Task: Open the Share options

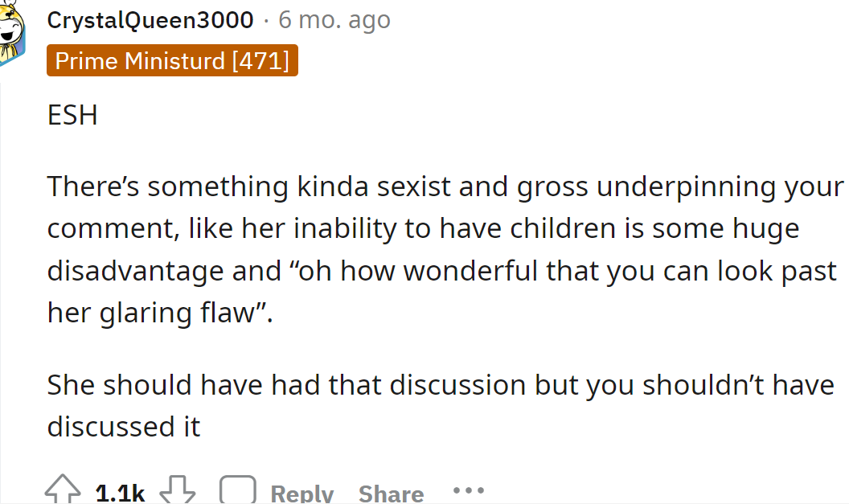Action: pos(391,491)
